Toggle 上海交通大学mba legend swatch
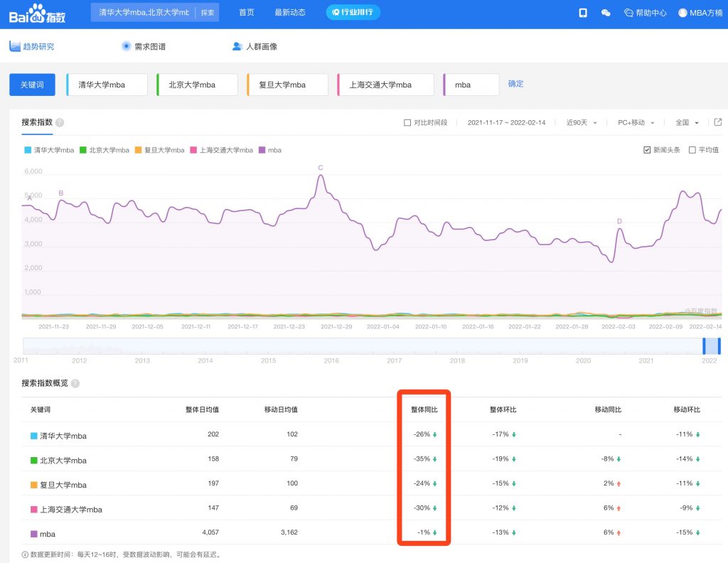 [193, 150]
